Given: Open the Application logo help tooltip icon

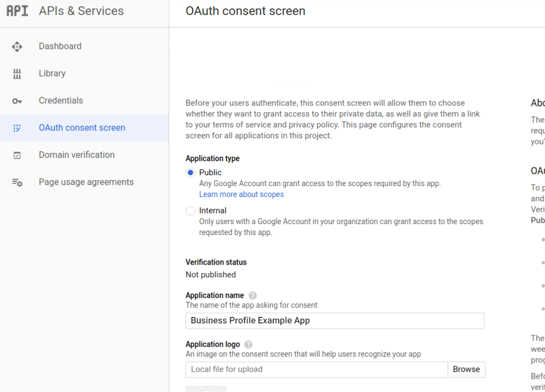Looking at the screenshot, I should click(x=248, y=344).
